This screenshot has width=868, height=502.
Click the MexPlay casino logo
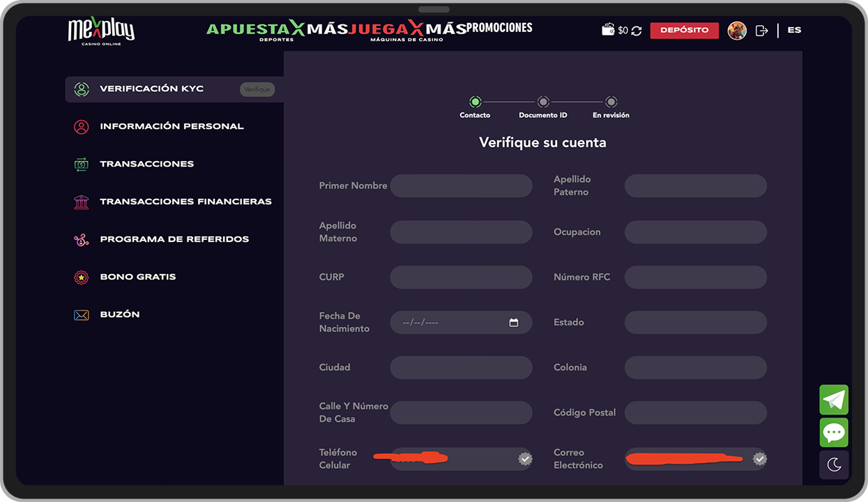click(x=101, y=31)
